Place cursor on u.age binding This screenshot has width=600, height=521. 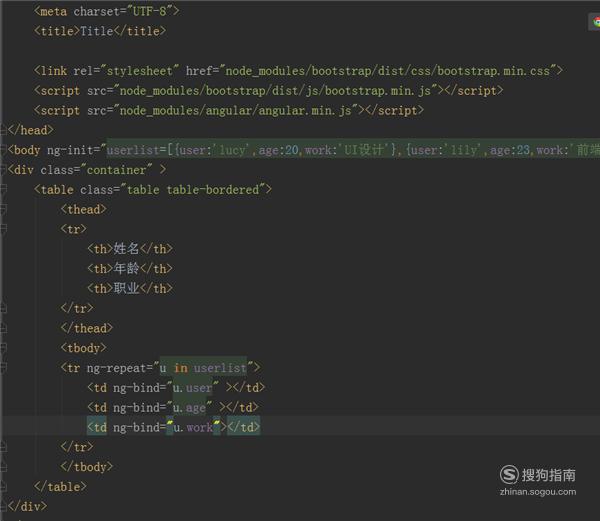(x=189, y=408)
